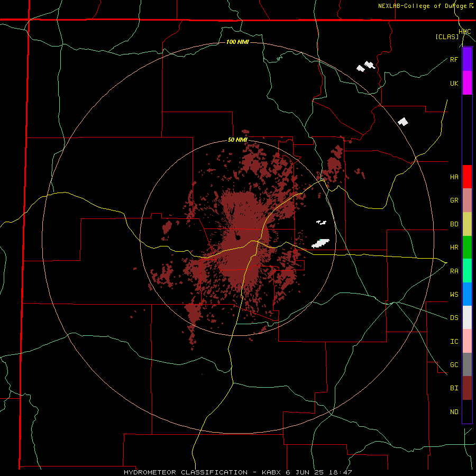The height and width of the screenshot is (476, 476).
Task: Click the BI dark red legend swatch
Action: (467, 388)
